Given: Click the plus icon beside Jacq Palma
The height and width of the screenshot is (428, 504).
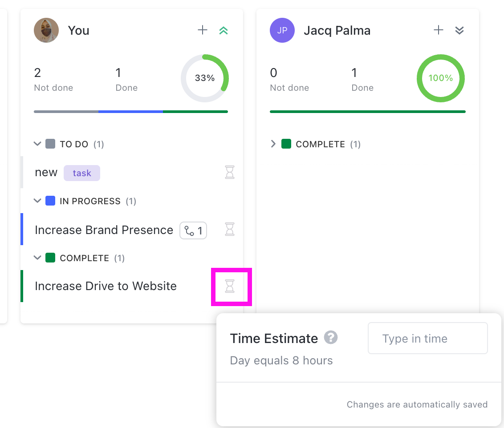Looking at the screenshot, I should [439, 30].
